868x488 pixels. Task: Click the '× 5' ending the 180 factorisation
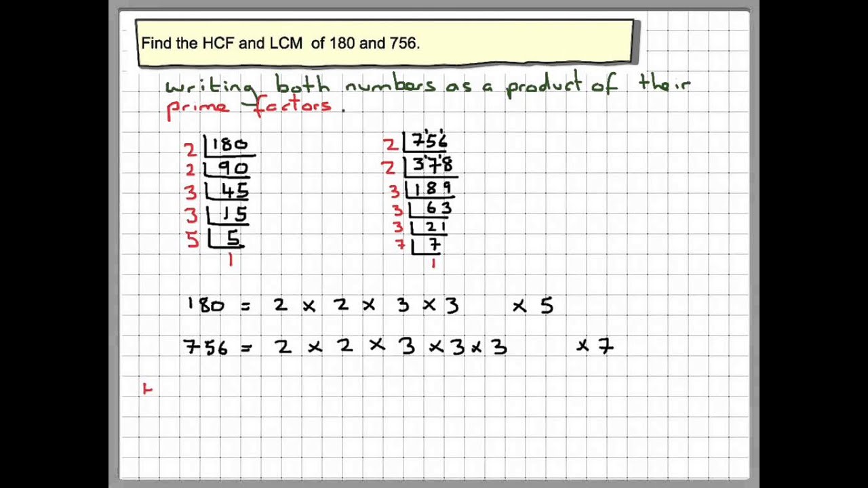click(534, 306)
